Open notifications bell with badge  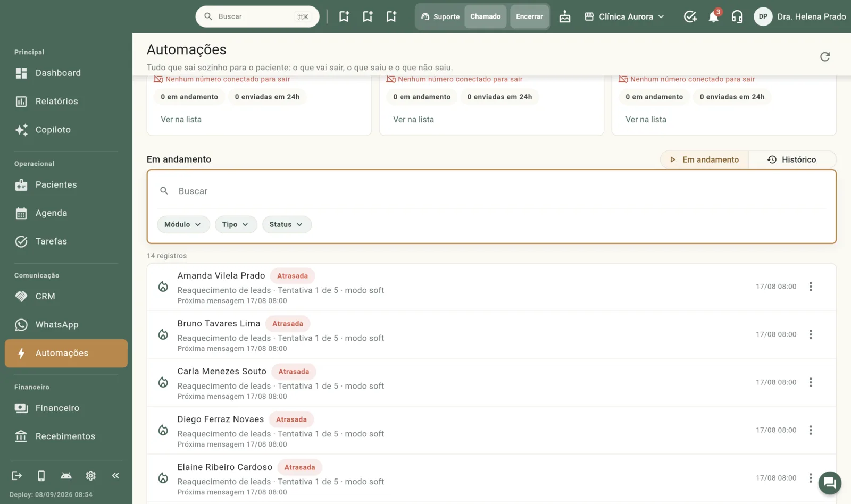pos(714,16)
